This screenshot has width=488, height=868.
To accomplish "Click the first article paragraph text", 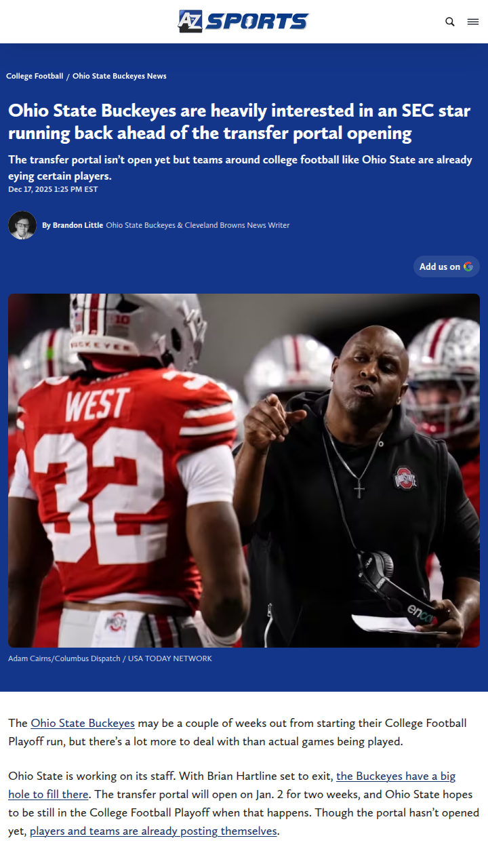I will 237,732.
